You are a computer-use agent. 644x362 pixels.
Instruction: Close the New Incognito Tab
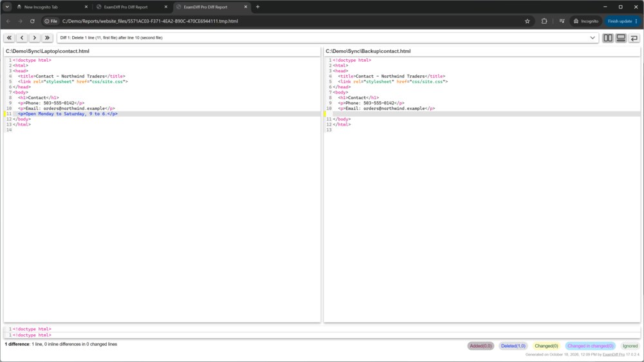pyautogui.click(x=86, y=7)
